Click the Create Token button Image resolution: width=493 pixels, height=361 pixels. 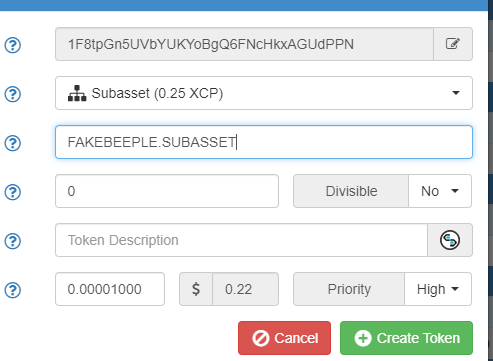point(406,338)
